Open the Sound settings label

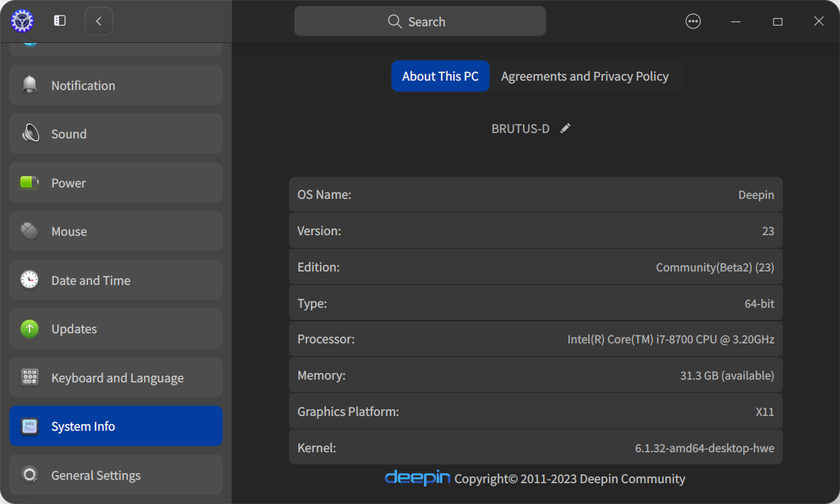click(x=69, y=134)
